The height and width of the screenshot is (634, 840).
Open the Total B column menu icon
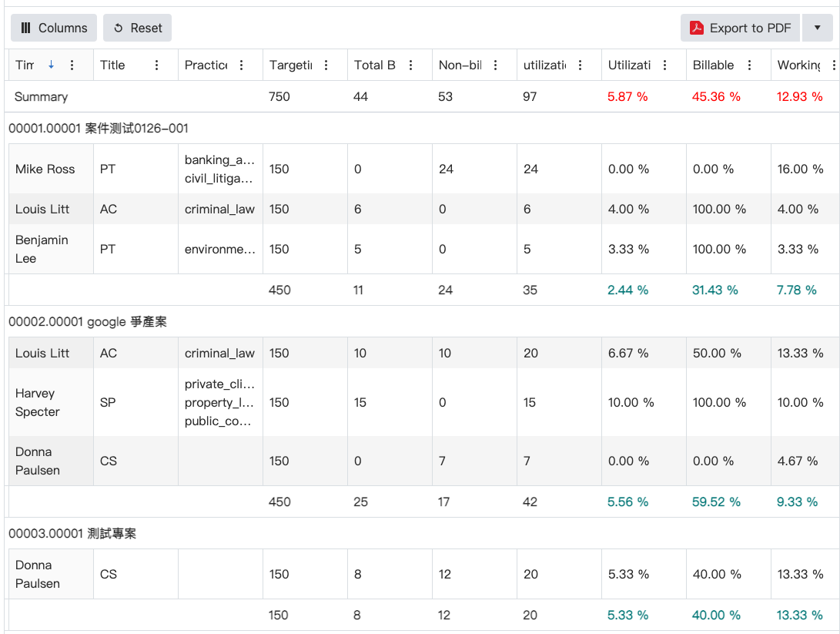[411, 65]
